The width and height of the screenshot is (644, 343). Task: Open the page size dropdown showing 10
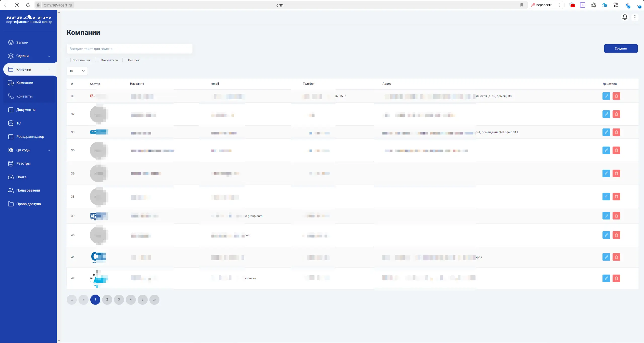77,71
